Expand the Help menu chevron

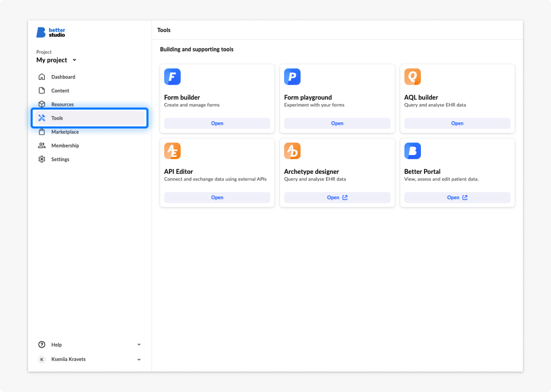click(x=139, y=345)
